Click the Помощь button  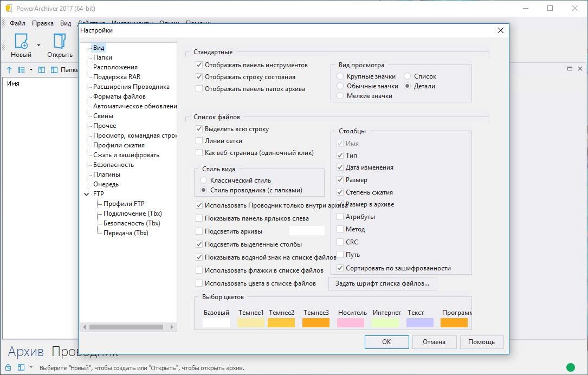click(481, 342)
